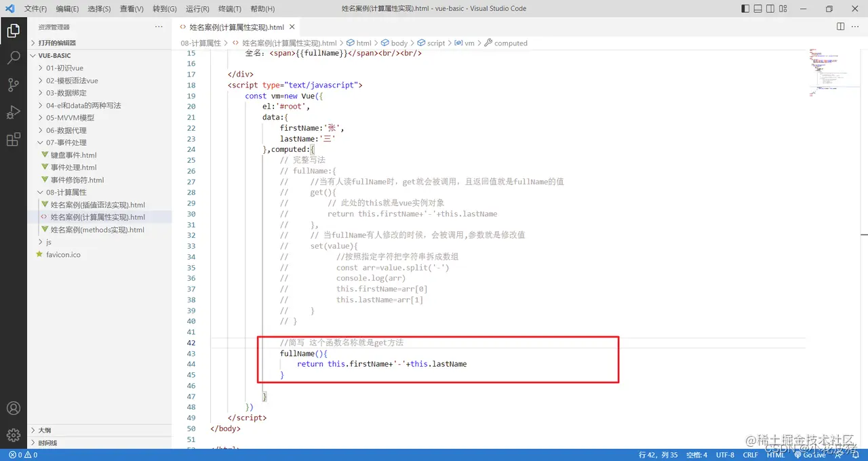Screen dimensions: 868x461
Task: Open 运行(R) menu
Action: coord(197,9)
